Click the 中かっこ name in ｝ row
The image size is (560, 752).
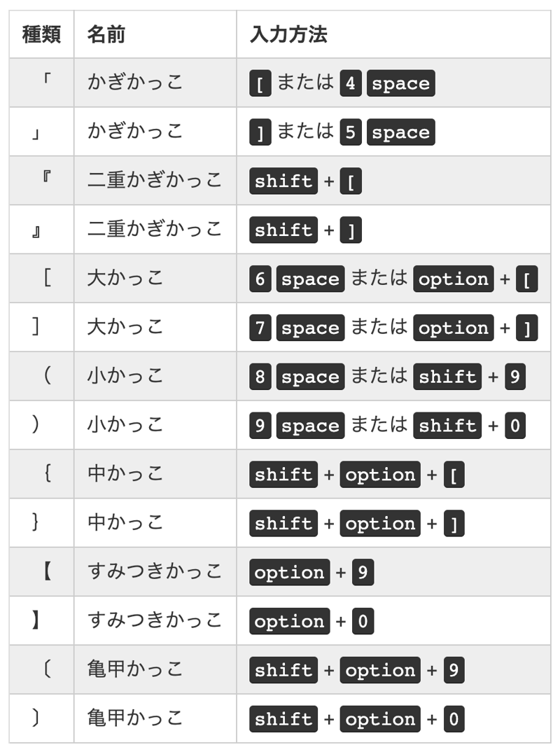click(x=125, y=523)
